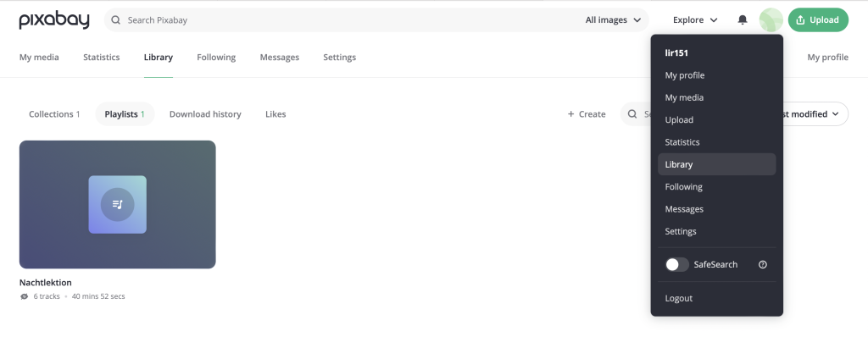Screen dimensions: 868x348
Task: Switch to the My media tab
Action: pyautogui.click(x=39, y=57)
